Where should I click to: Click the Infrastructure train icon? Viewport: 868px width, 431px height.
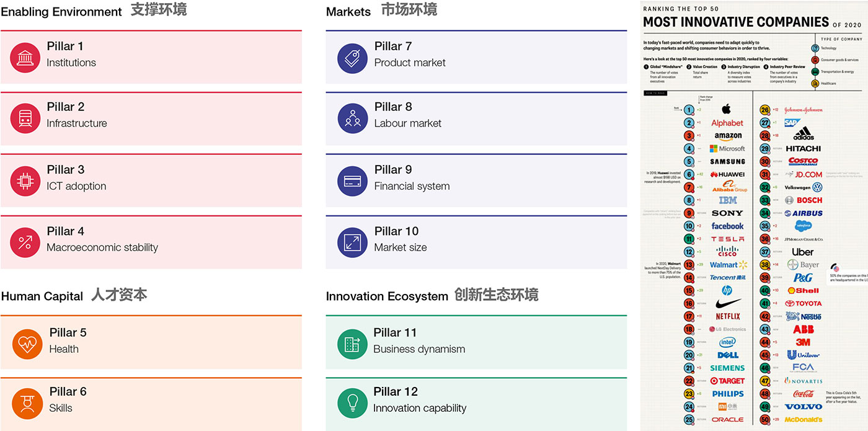click(25, 118)
